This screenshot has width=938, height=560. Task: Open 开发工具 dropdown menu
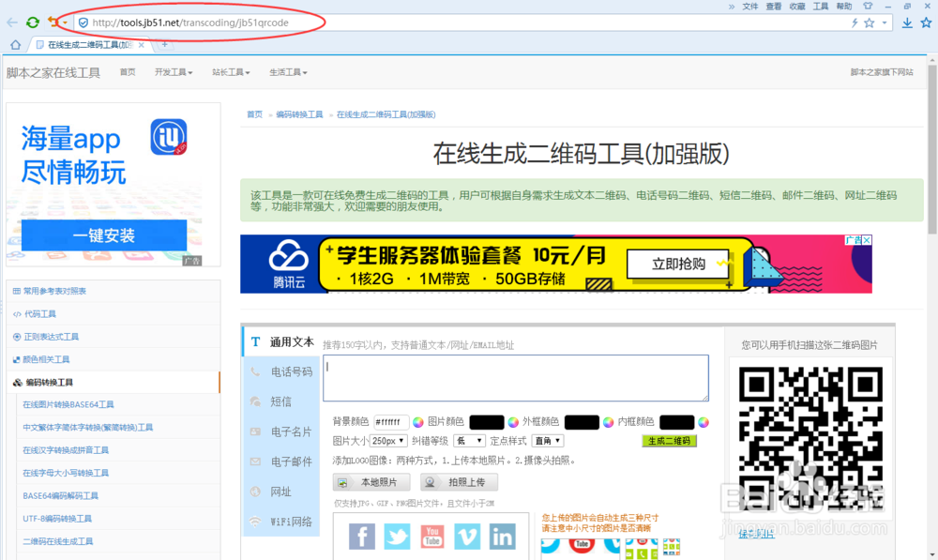click(174, 72)
